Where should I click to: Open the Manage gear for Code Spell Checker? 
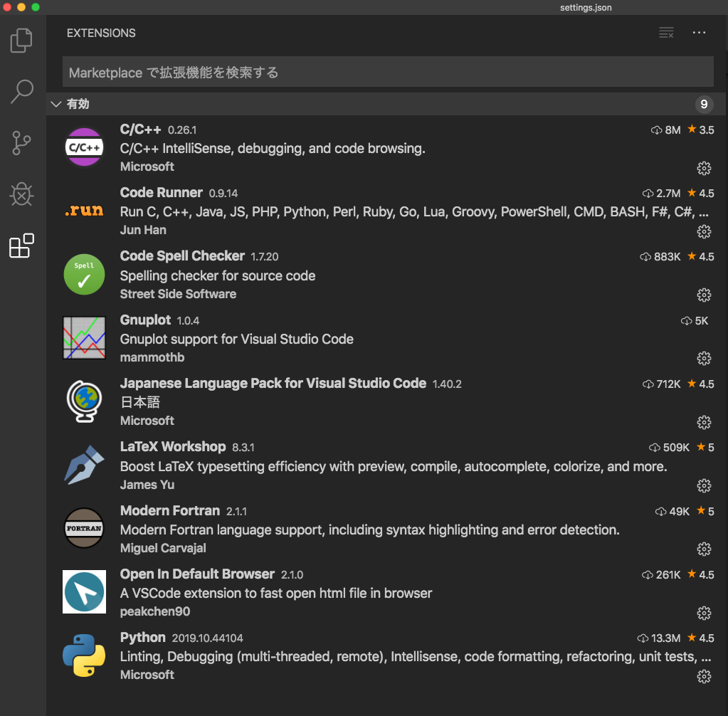click(703, 295)
